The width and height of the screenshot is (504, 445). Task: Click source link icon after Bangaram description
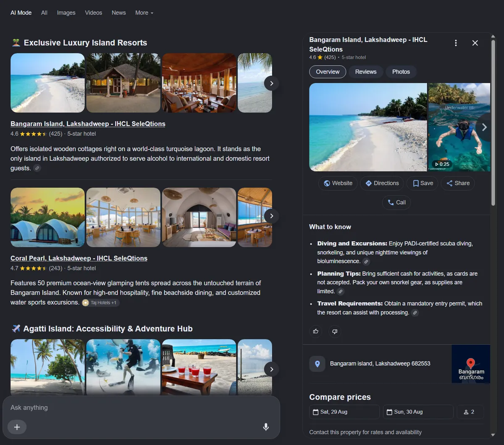click(x=37, y=168)
